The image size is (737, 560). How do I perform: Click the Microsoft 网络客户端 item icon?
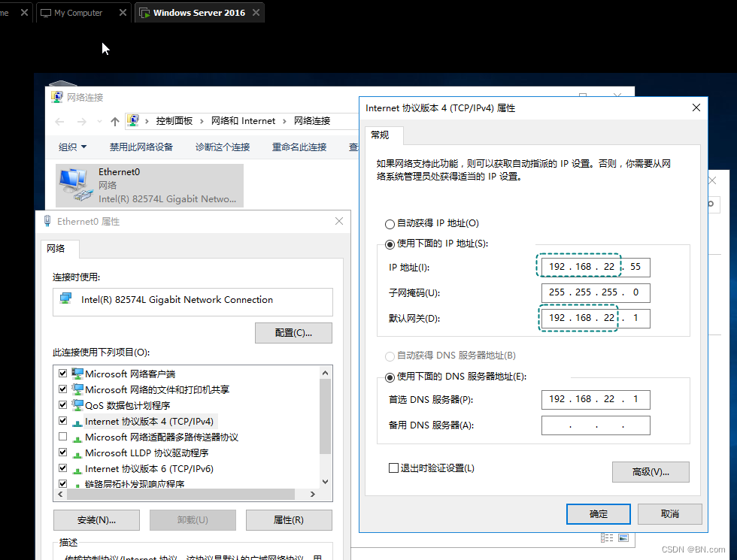[x=77, y=374]
